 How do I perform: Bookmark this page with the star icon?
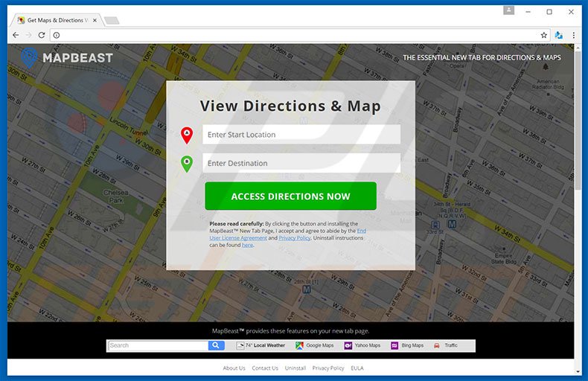544,35
